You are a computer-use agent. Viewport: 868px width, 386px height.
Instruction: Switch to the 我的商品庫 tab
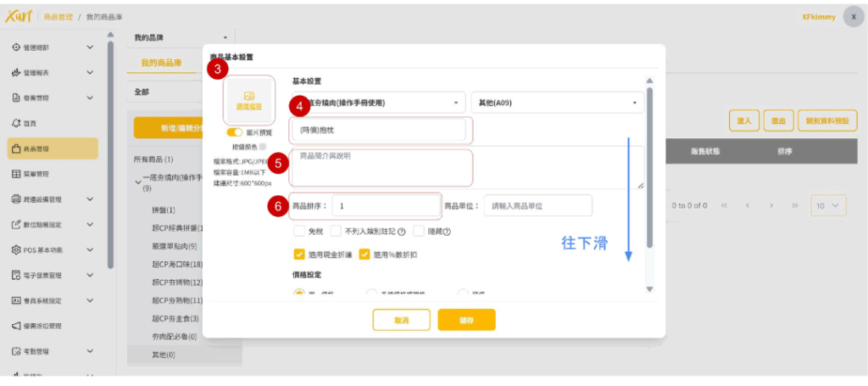click(161, 64)
